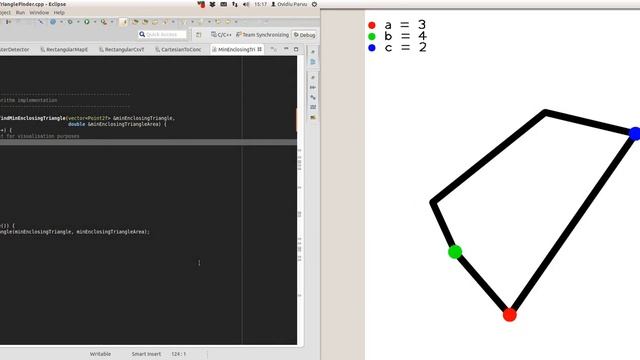Screen dimensions: 640x360
Task: Click the blue vertex point on the polygon
Action: [x=635, y=133]
